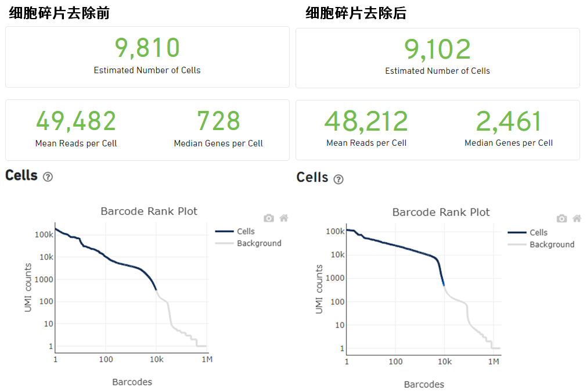Toggle Cells trace in right plot legend

pyautogui.click(x=538, y=232)
